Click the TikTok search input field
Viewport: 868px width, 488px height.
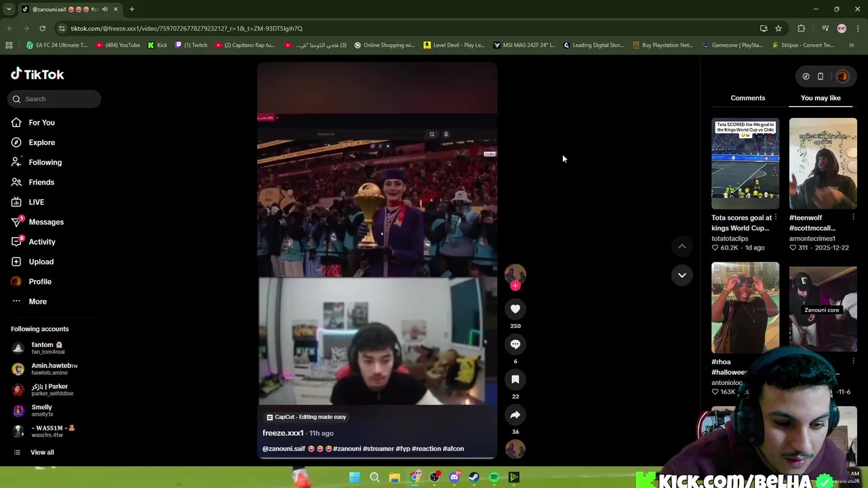point(55,99)
